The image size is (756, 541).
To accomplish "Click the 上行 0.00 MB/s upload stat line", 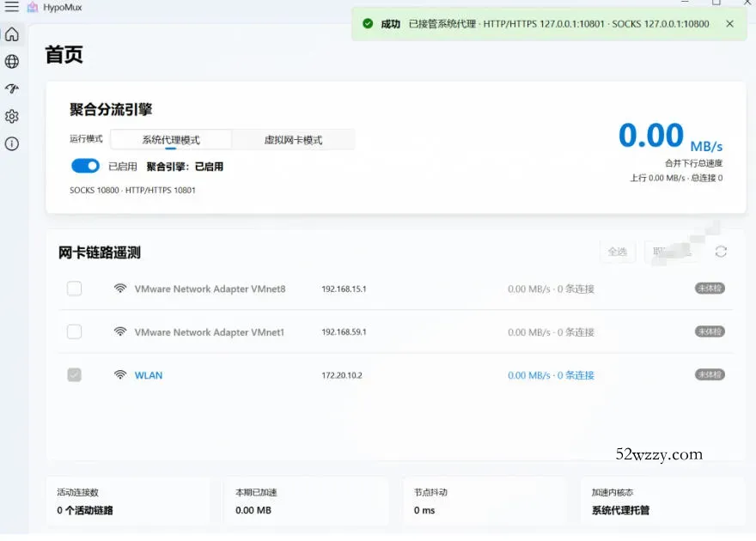I will tap(676, 178).
